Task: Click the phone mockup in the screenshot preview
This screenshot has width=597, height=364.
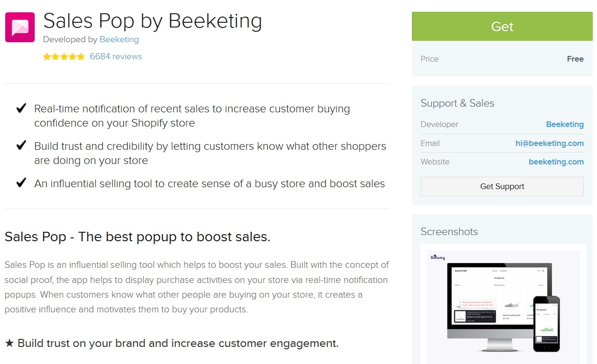Action: click(546, 324)
